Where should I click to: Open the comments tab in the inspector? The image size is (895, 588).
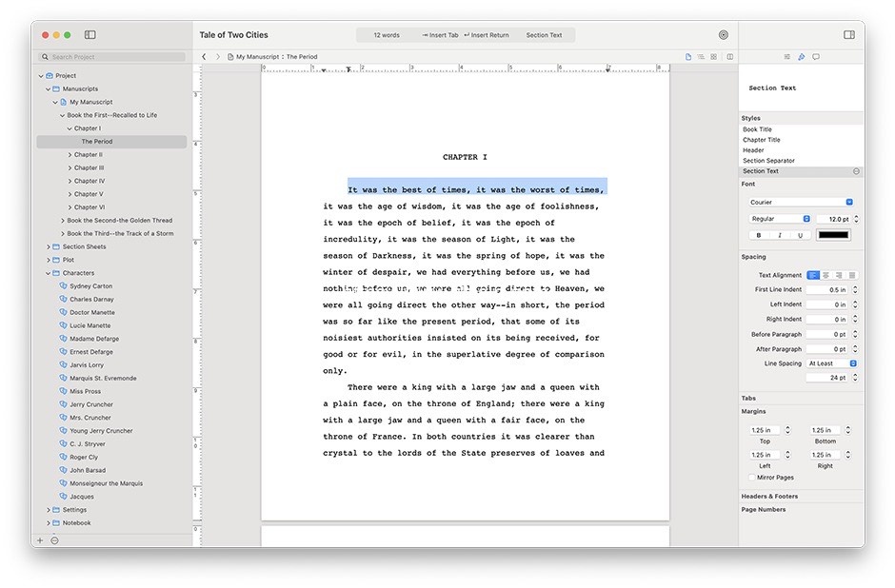point(816,57)
